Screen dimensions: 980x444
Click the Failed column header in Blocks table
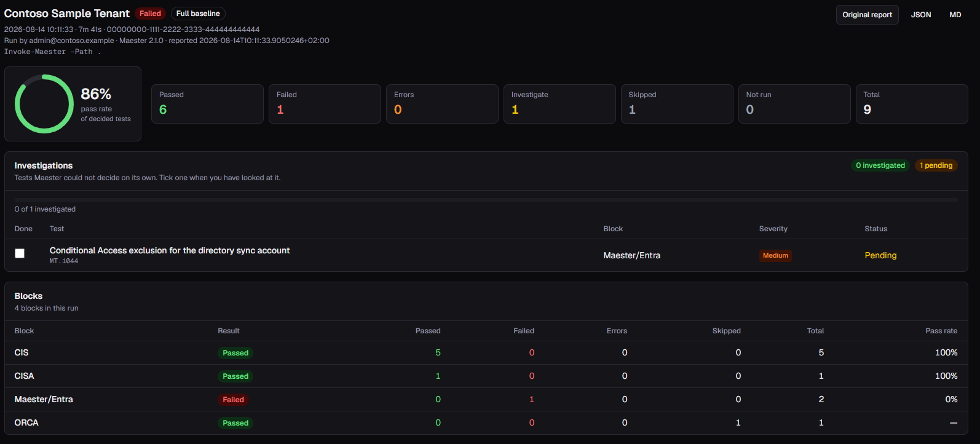[x=524, y=331]
